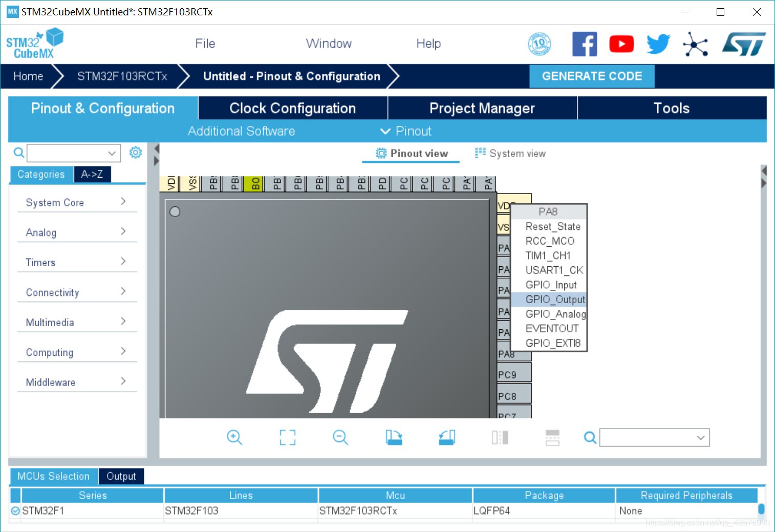Expand the System Core category
775x532 pixels.
coord(77,203)
